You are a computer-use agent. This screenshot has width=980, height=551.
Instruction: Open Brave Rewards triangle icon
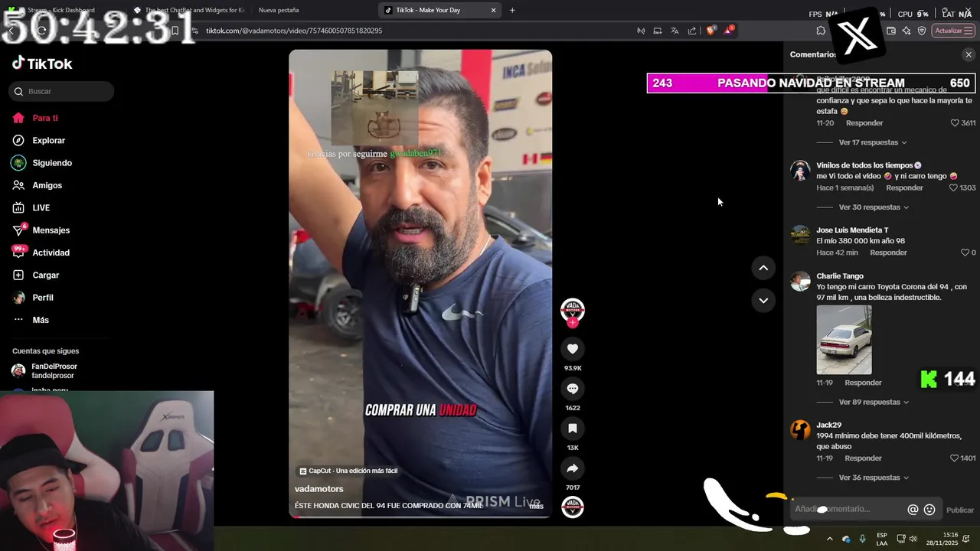(x=728, y=31)
